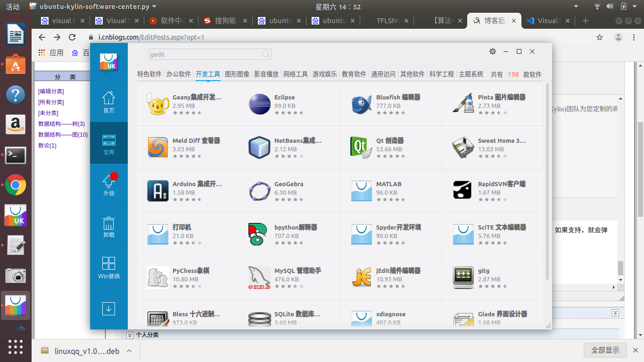Screen dimensions: 644x362
Task: Open the MATLAB app entry
Action: [390, 190]
